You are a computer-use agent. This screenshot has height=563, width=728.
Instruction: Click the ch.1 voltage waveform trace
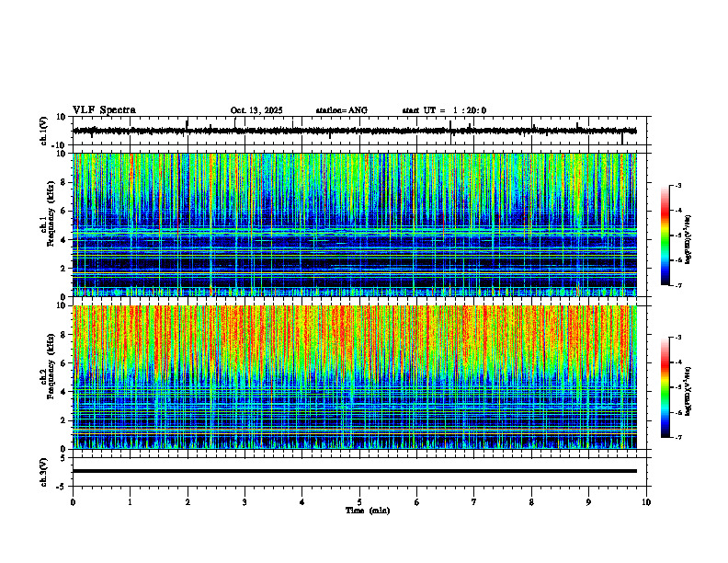[x=355, y=131]
